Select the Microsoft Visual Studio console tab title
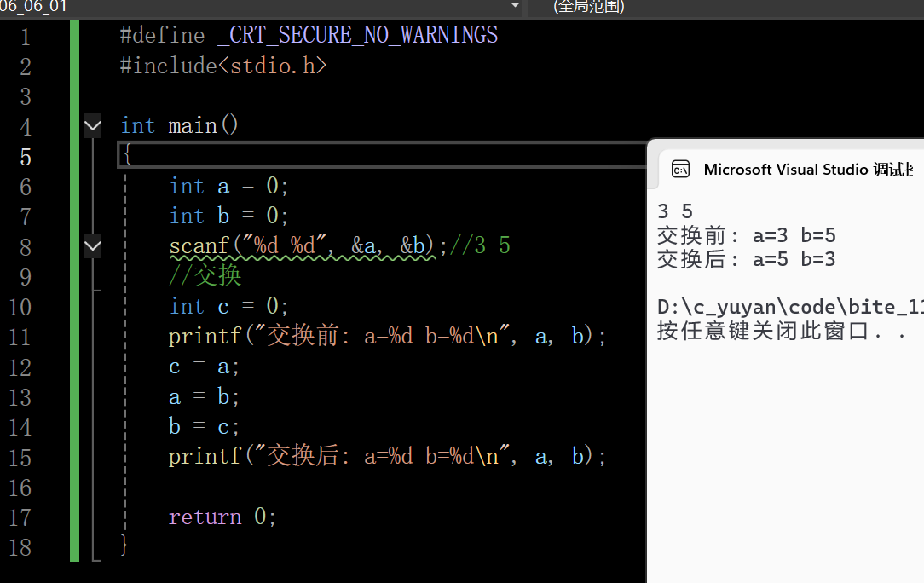 click(x=808, y=170)
